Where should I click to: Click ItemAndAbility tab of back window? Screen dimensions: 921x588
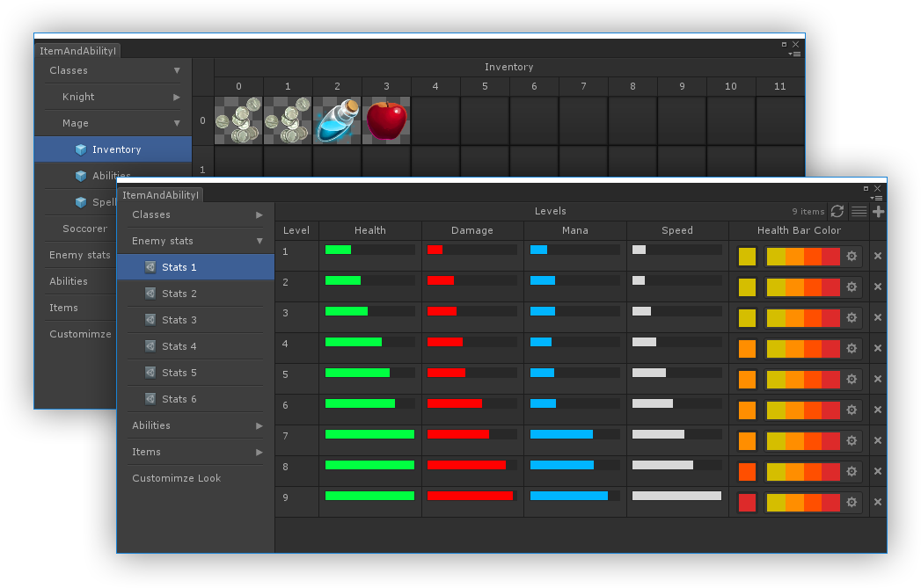click(77, 50)
